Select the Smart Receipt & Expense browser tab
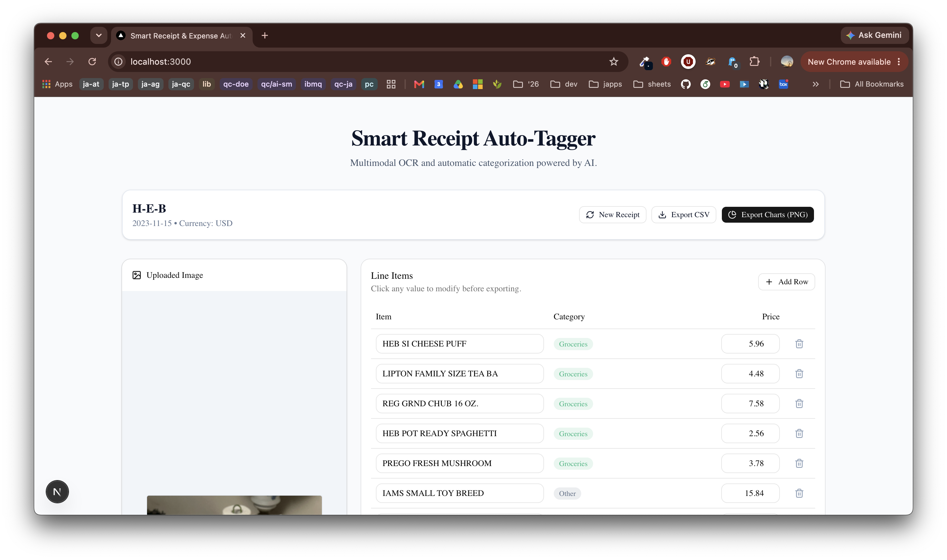 pos(182,36)
